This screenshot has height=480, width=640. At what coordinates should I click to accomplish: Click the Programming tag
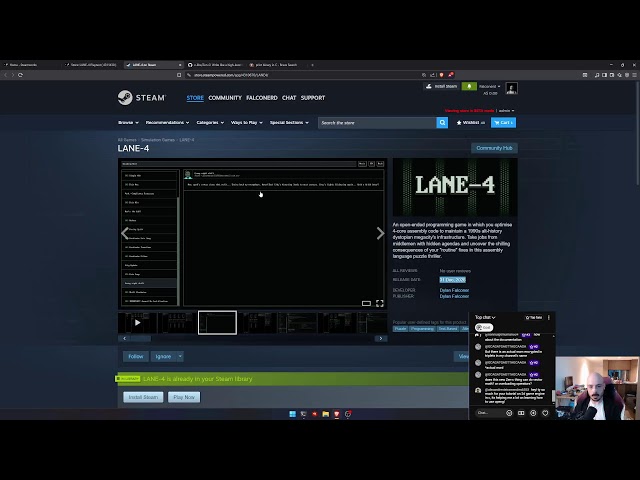point(422,329)
